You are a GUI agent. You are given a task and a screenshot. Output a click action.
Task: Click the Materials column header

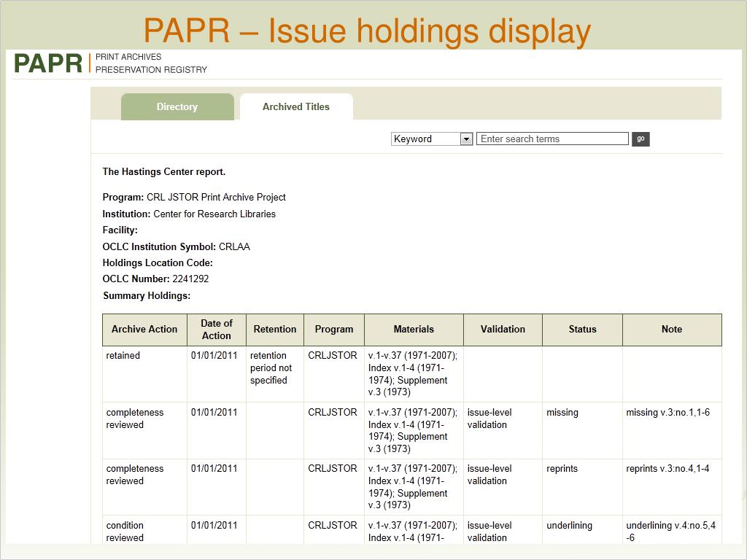pos(414,330)
